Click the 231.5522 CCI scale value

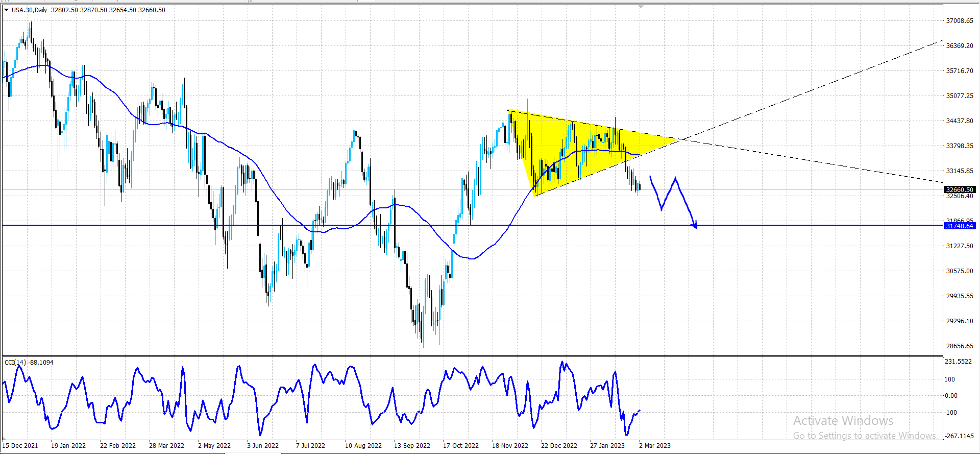tap(958, 362)
